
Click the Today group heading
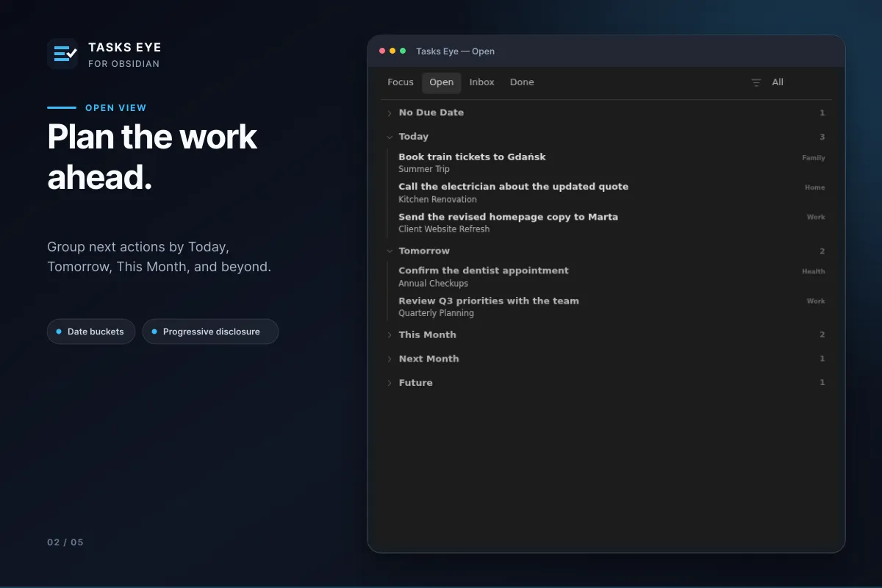413,137
